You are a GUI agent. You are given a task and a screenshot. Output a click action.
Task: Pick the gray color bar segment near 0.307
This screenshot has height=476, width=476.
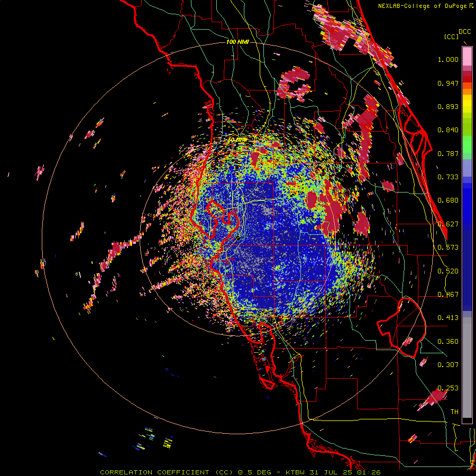point(467,368)
